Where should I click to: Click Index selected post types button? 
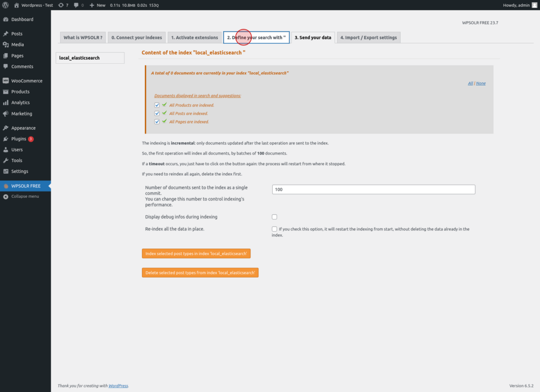click(196, 254)
